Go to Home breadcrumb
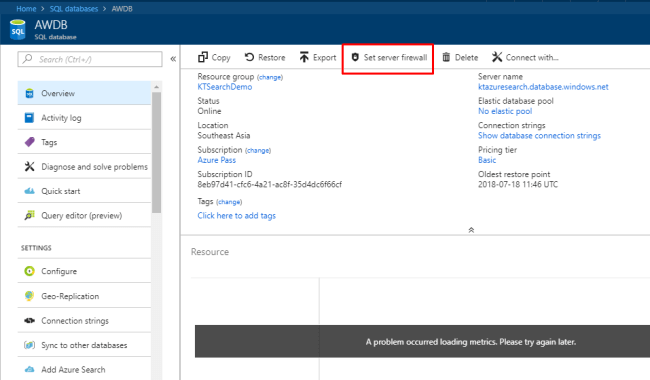Viewport: 650px width, 380px height. click(26, 9)
